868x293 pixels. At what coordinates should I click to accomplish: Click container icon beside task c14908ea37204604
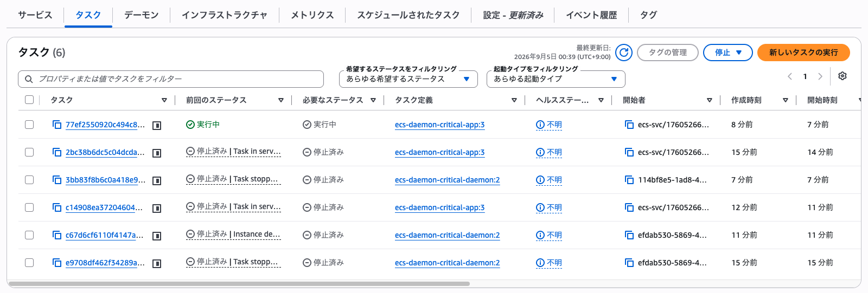(157, 209)
